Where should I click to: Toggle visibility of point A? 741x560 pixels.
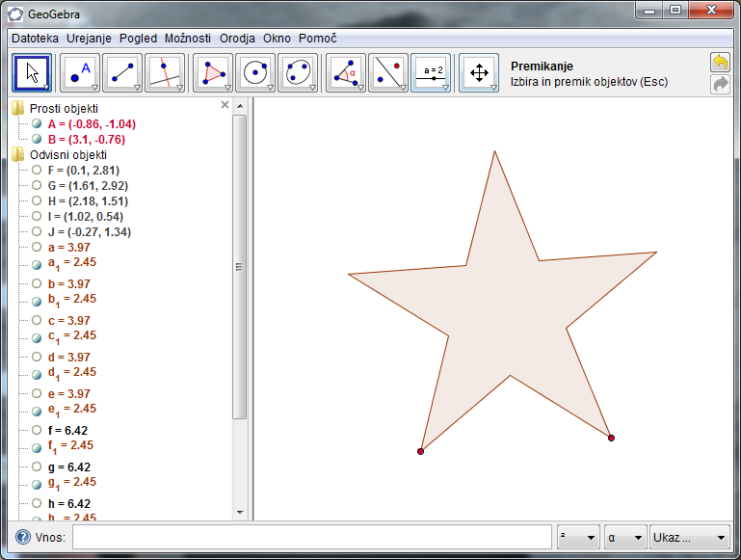coord(37,124)
